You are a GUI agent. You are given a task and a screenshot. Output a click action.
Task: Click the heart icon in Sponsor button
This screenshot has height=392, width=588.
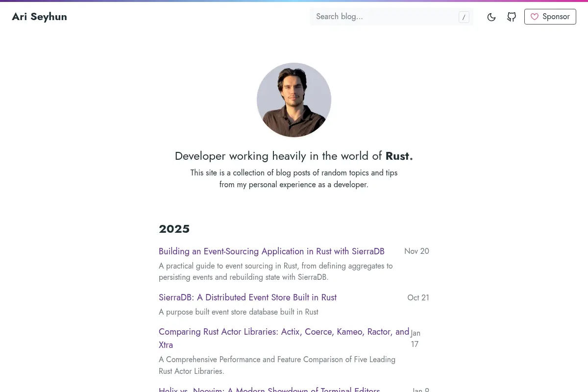(535, 17)
